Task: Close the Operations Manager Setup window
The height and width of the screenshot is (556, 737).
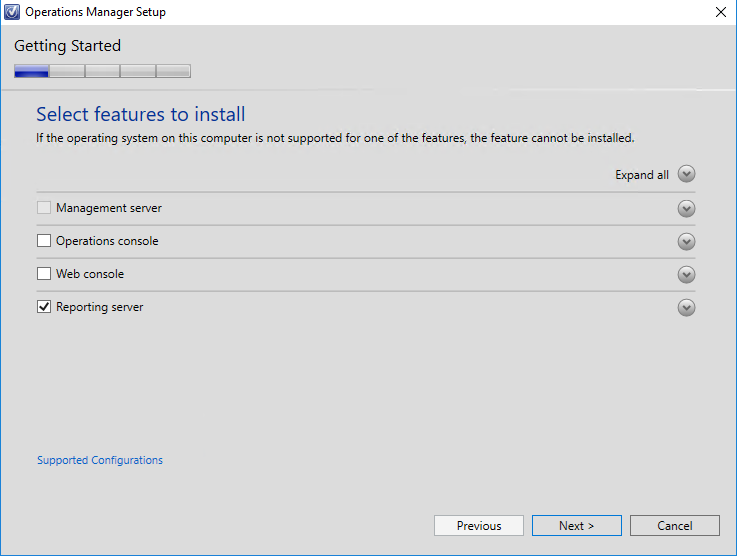Action: (x=721, y=12)
